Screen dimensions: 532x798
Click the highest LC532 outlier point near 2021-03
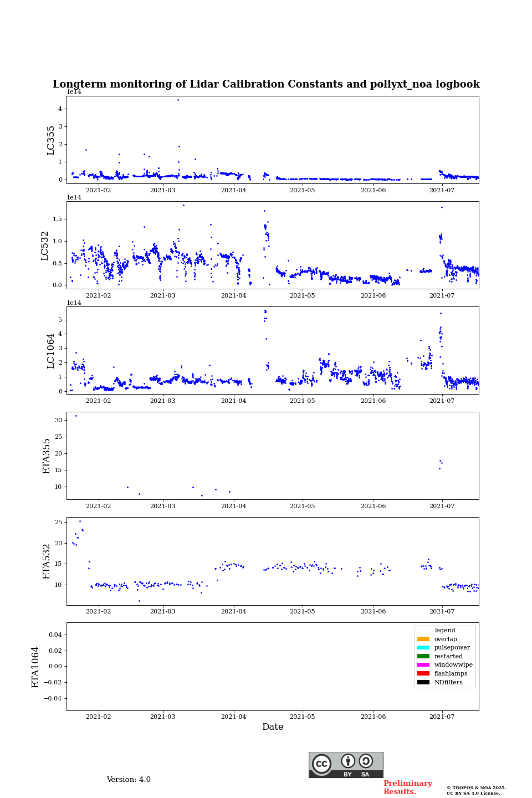tap(183, 205)
